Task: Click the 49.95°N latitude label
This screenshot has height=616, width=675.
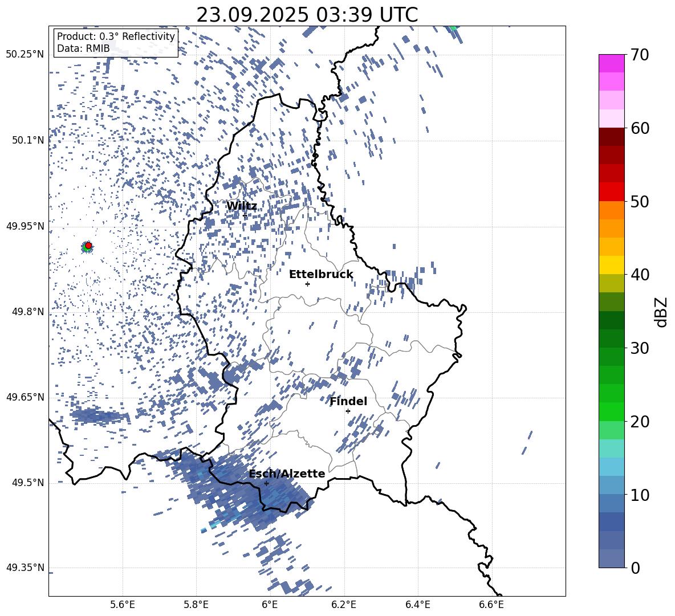Action: (x=25, y=226)
